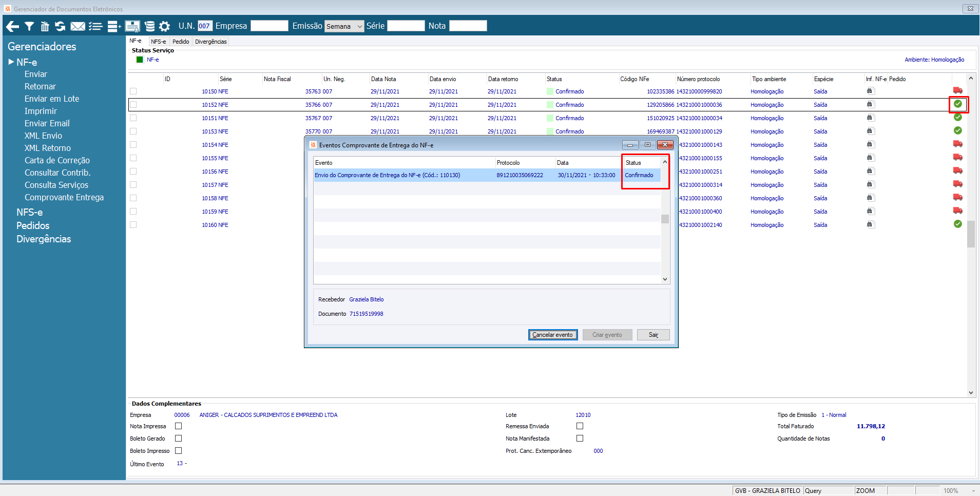The image size is (980, 496).
Task: Click the Cancelar evento button
Action: [553, 335]
